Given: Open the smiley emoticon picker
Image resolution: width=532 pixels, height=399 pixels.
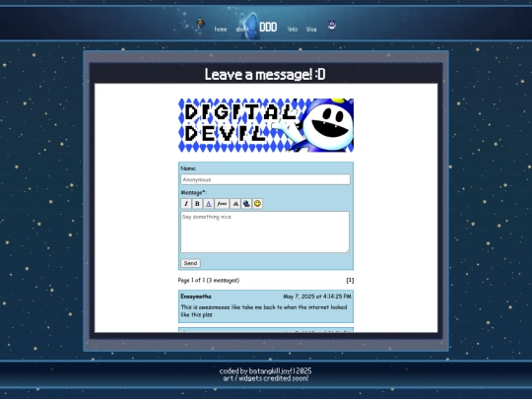Looking at the screenshot, I should pos(257,204).
